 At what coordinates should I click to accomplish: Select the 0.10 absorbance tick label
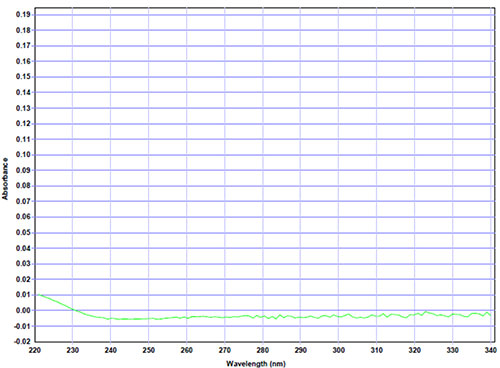coord(23,155)
